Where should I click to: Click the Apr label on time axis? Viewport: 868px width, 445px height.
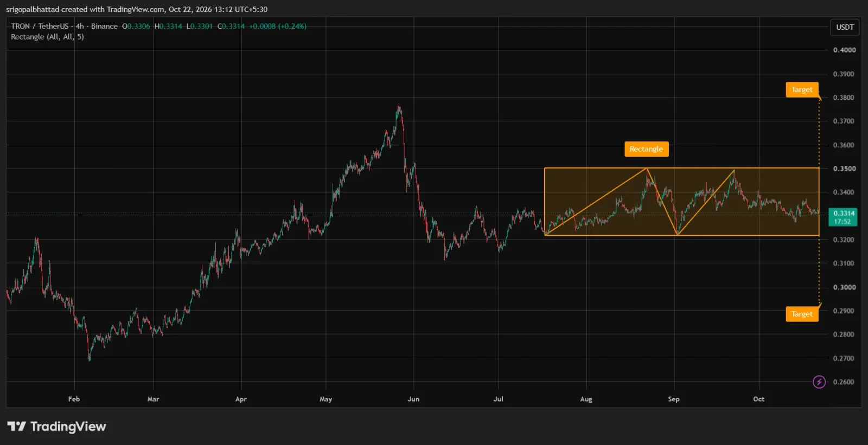(241, 399)
